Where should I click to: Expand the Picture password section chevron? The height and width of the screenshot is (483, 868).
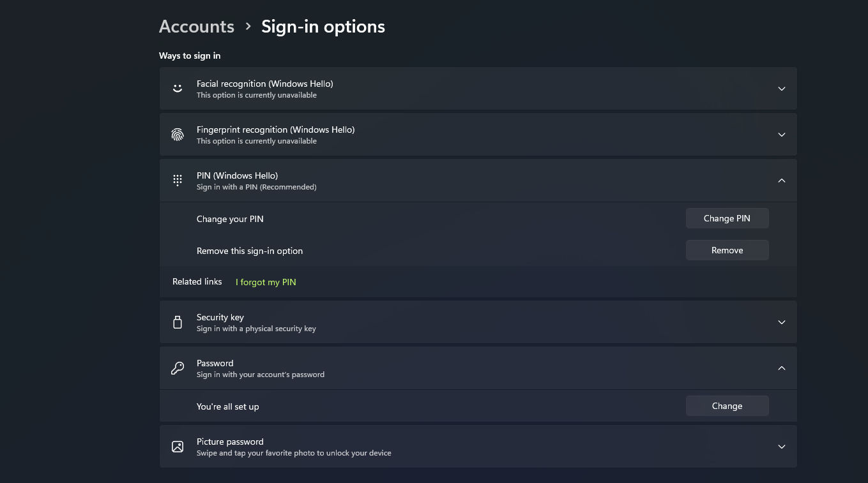781,447
